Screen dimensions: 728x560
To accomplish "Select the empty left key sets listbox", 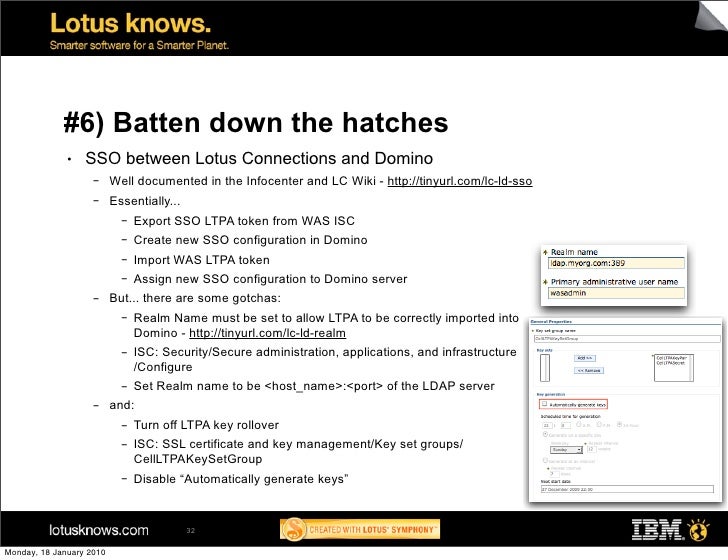I will click(x=545, y=368).
